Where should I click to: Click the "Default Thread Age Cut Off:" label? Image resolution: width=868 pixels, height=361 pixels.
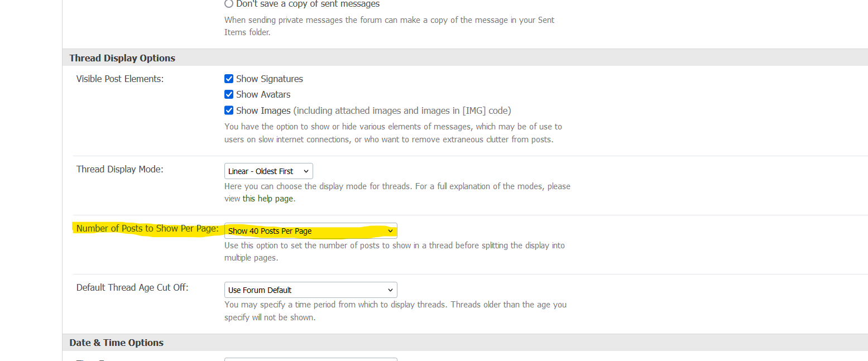pyautogui.click(x=132, y=287)
